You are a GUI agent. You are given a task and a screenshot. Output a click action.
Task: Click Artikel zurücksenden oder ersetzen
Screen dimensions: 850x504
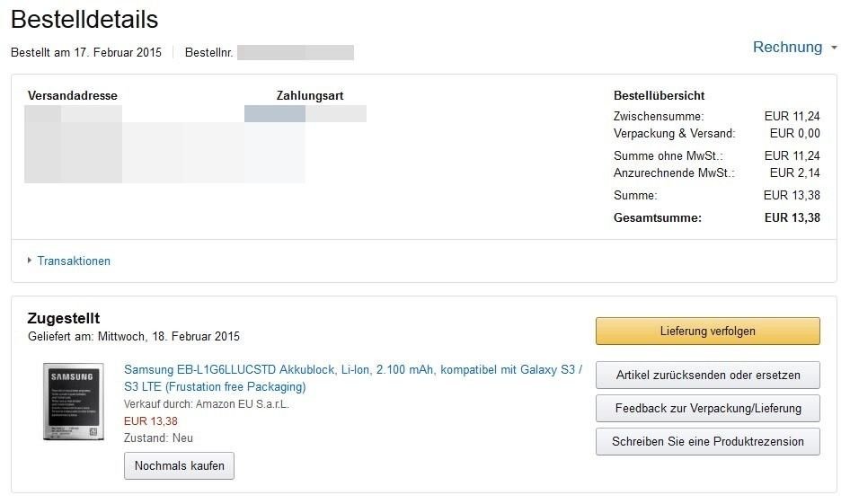[707, 375]
